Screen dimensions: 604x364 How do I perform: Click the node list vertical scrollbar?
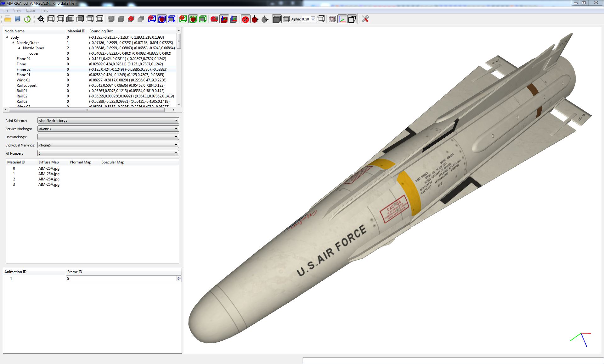179,68
